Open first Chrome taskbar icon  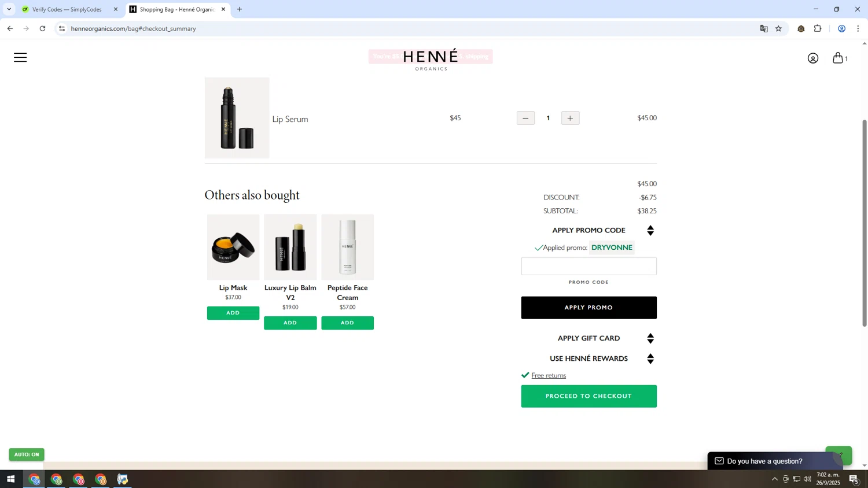coord(34,479)
